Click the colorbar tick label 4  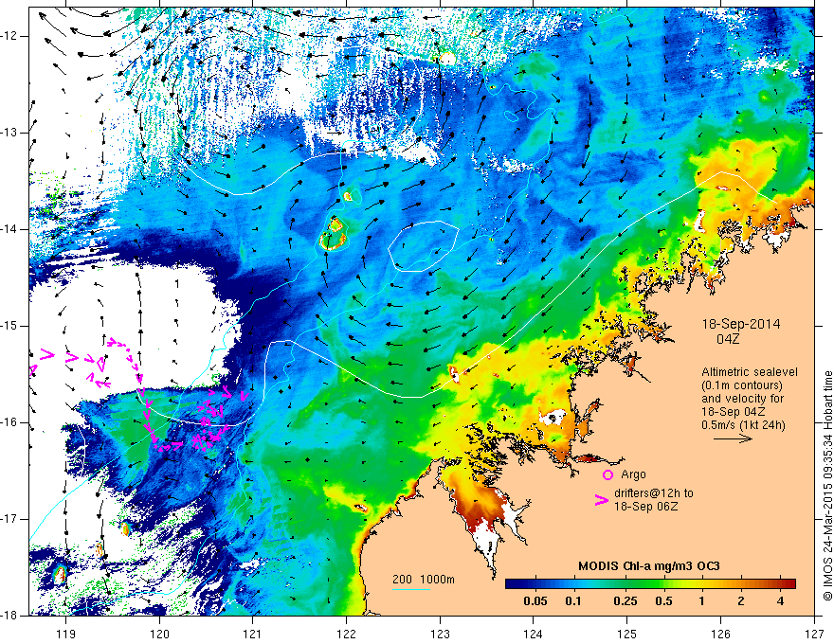click(x=780, y=601)
